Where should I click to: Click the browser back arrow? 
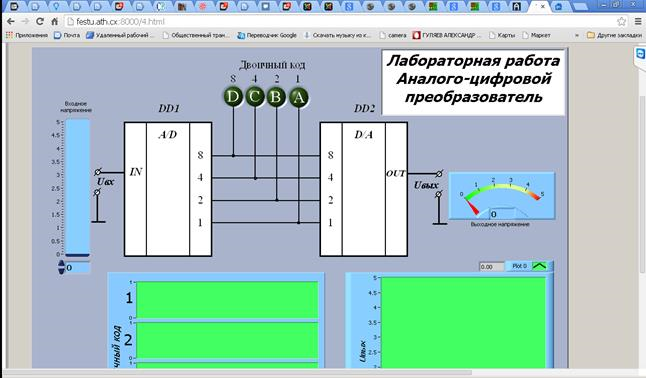[11, 21]
